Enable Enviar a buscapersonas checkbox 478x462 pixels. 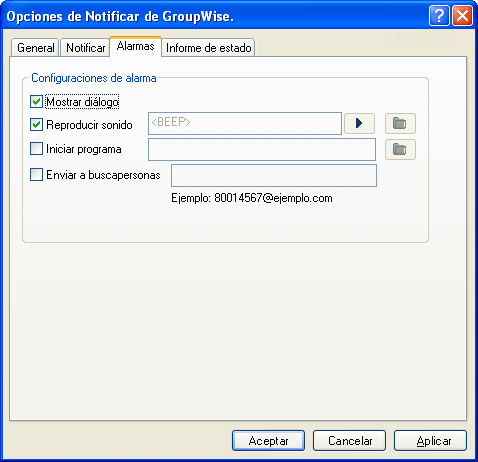[x=36, y=174]
